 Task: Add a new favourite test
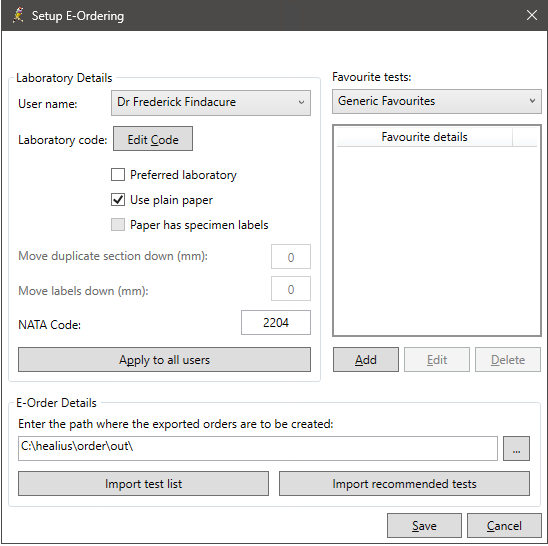[x=366, y=360]
